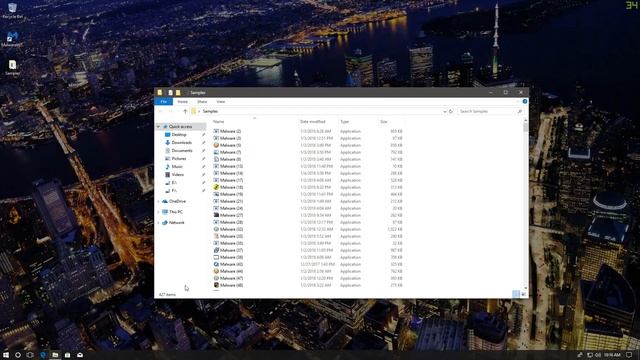Click the Forward navigation arrow
The width and height of the screenshot is (640, 360).
pyautogui.click(x=171, y=111)
